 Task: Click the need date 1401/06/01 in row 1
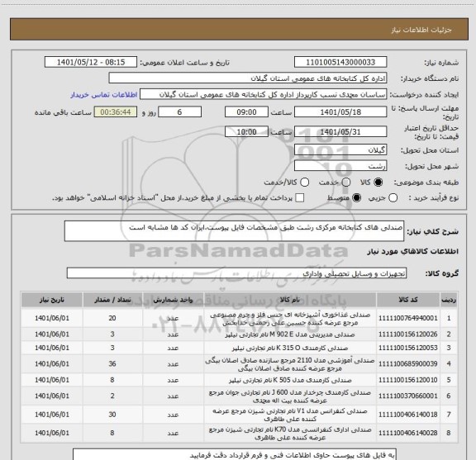coord(52,318)
